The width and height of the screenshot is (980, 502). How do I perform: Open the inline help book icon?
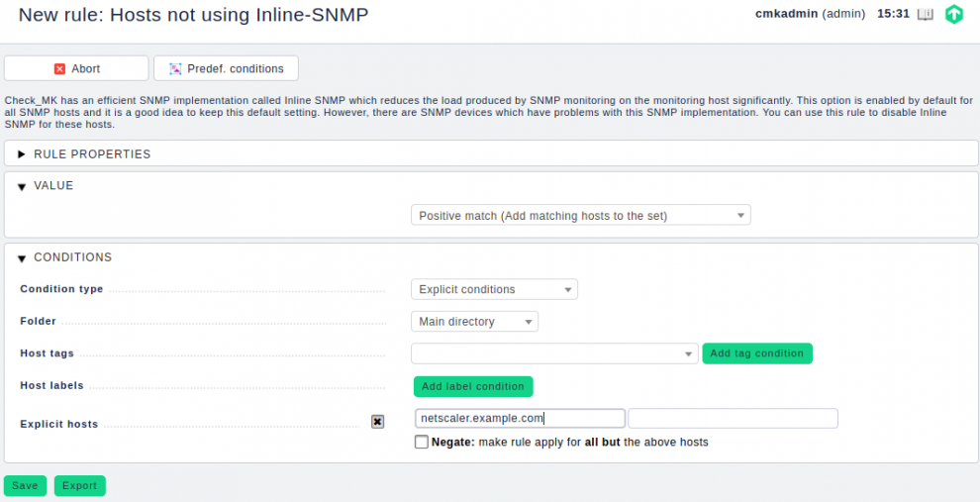point(925,14)
